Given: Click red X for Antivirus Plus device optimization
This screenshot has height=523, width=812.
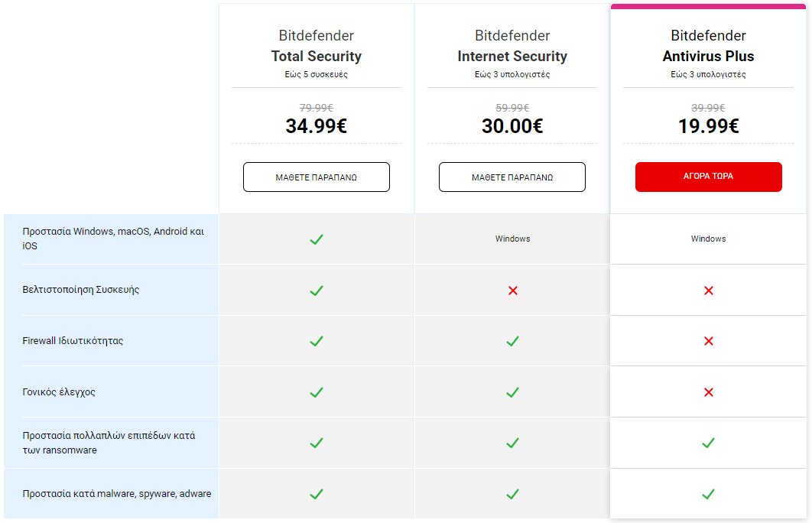Looking at the screenshot, I should click(x=708, y=291).
